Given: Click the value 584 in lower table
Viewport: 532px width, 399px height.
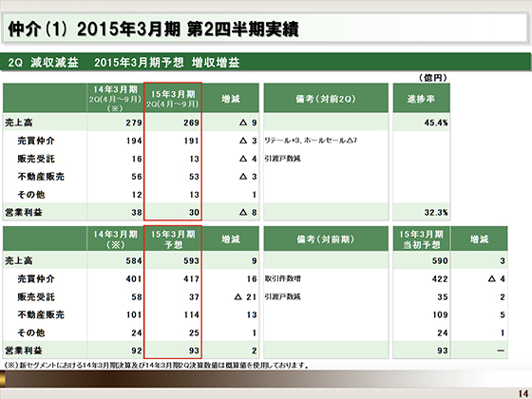Looking at the screenshot, I should click(x=134, y=260).
